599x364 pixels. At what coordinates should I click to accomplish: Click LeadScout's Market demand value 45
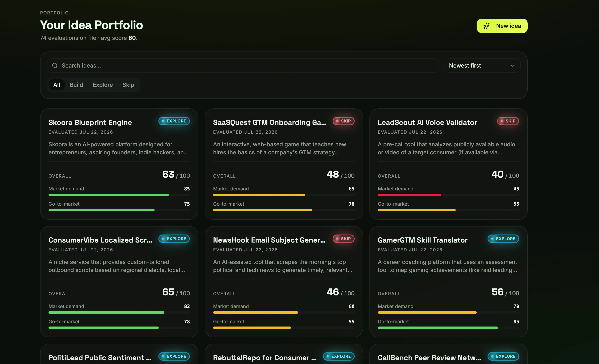pyautogui.click(x=516, y=189)
